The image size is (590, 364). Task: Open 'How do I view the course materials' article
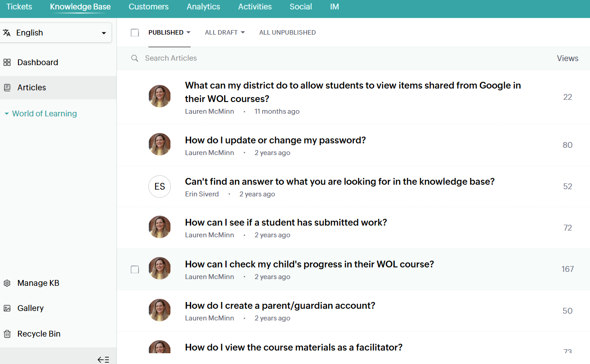(294, 347)
